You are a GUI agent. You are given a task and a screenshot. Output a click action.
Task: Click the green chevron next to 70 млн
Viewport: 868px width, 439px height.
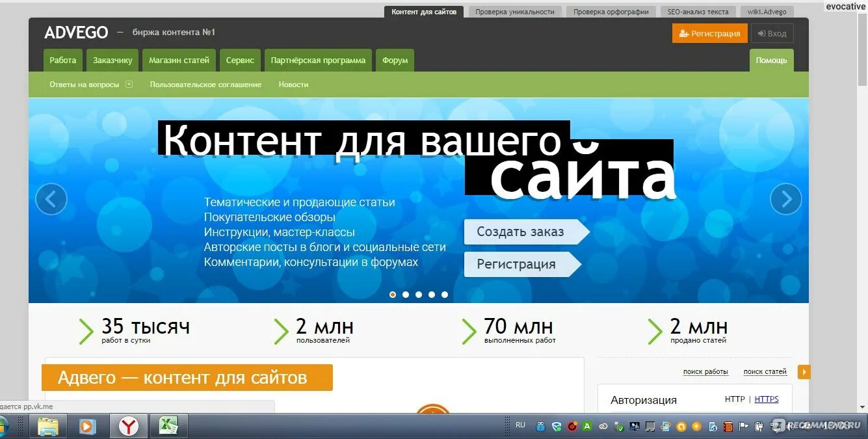(469, 332)
